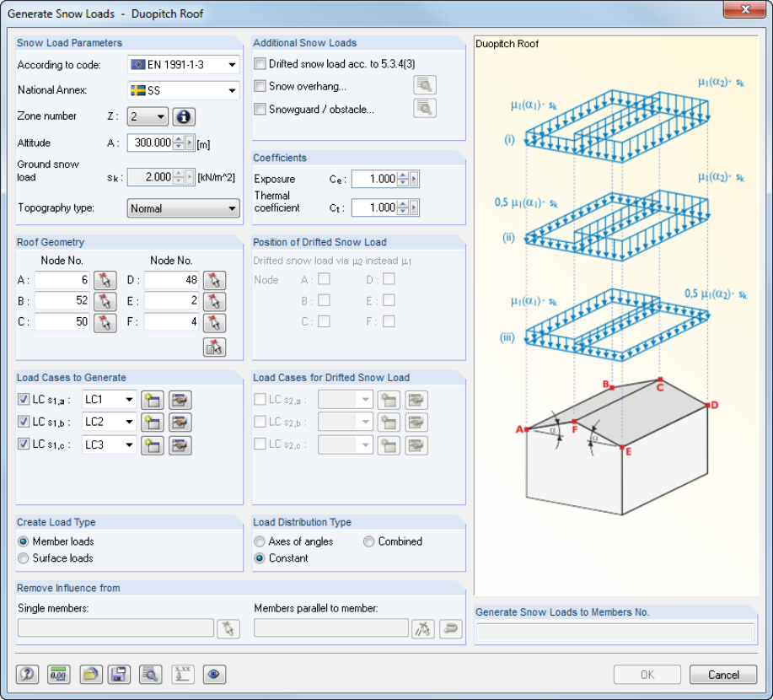
Task: Reverse parallel members selection icon
Action: click(x=451, y=629)
